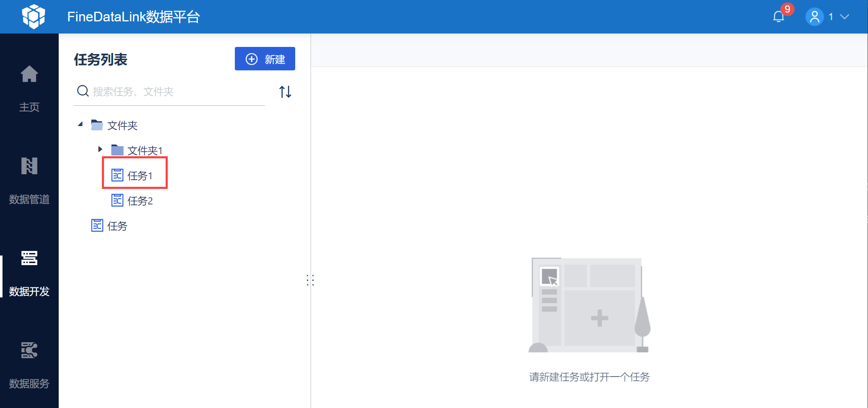The width and height of the screenshot is (868, 408).
Task: Open the notification bell
Action: pos(779,17)
